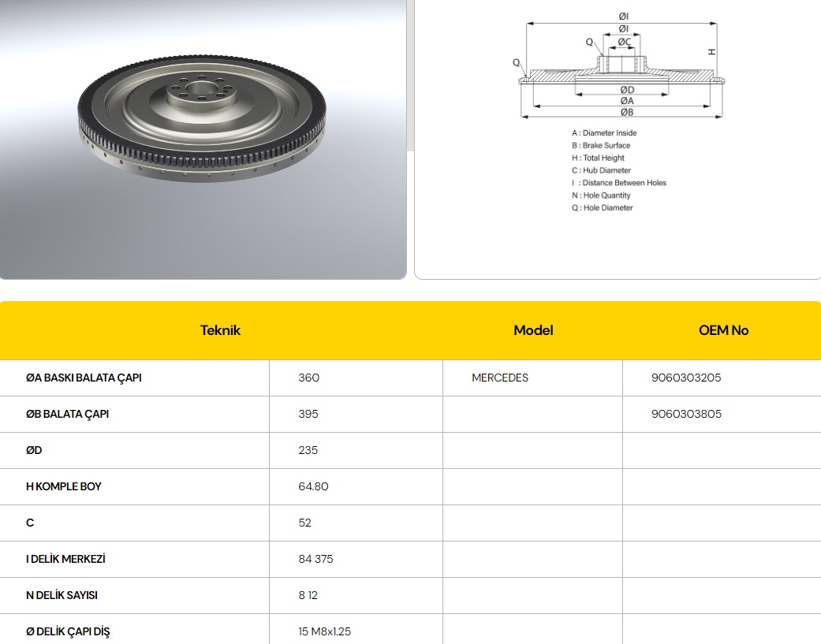Click the 64.80 height value
The height and width of the screenshot is (644, 821).
[x=313, y=486]
